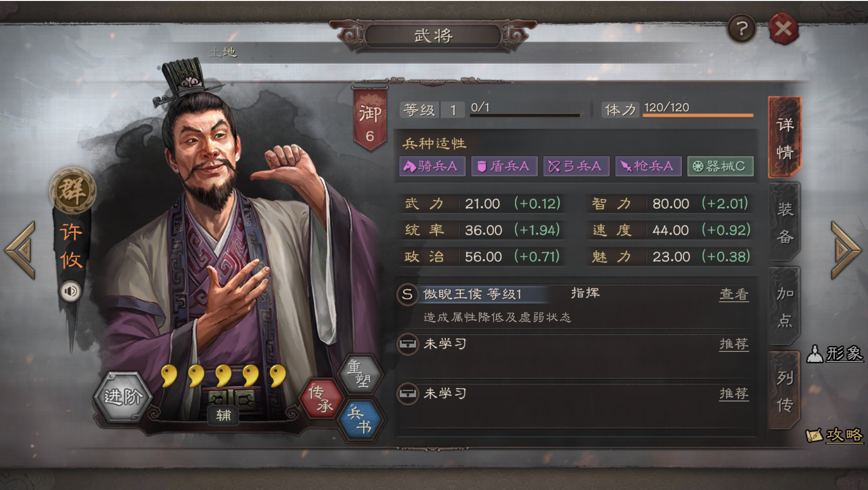Screen dimensions: 868x490
Task: Switch to the 装备 side tab
Action: [785, 223]
